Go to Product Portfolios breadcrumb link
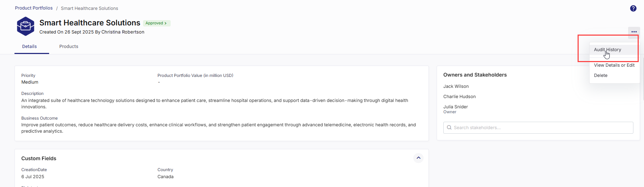Screen dimensions: 644x187 [34, 8]
